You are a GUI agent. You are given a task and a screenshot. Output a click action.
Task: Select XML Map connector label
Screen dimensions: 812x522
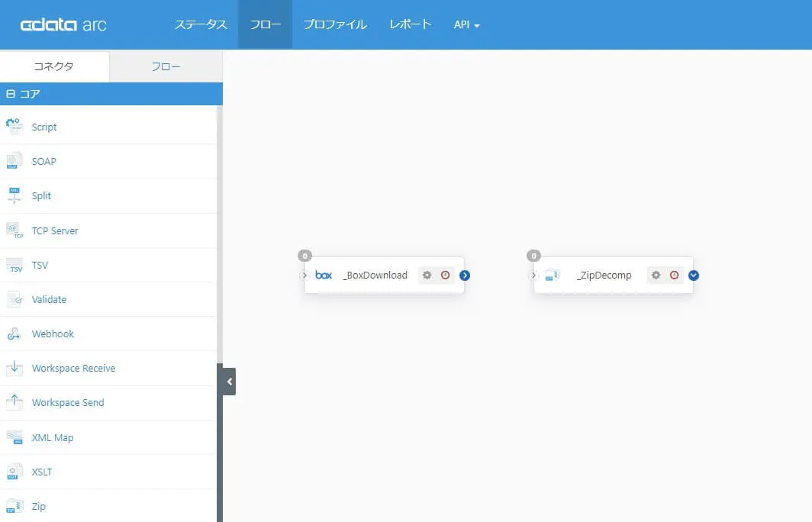point(53,437)
